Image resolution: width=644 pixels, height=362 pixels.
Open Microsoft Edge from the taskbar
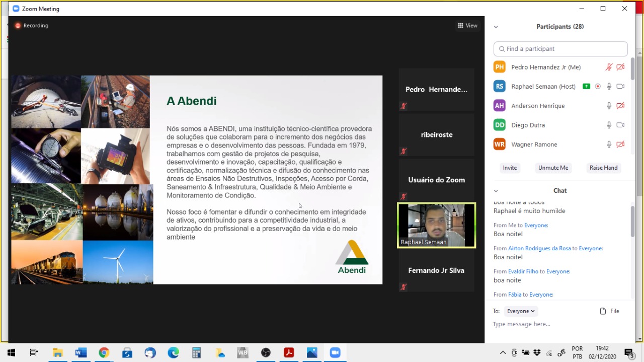(x=173, y=353)
